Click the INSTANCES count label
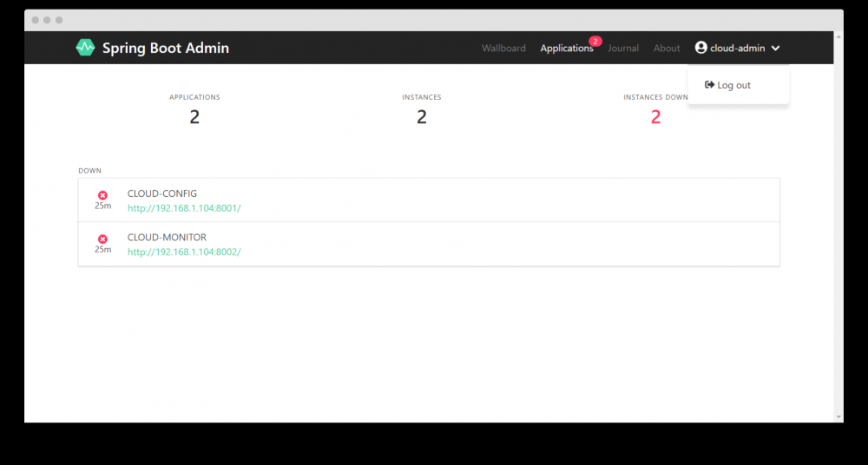The image size is (868, 465). [422, 97]
